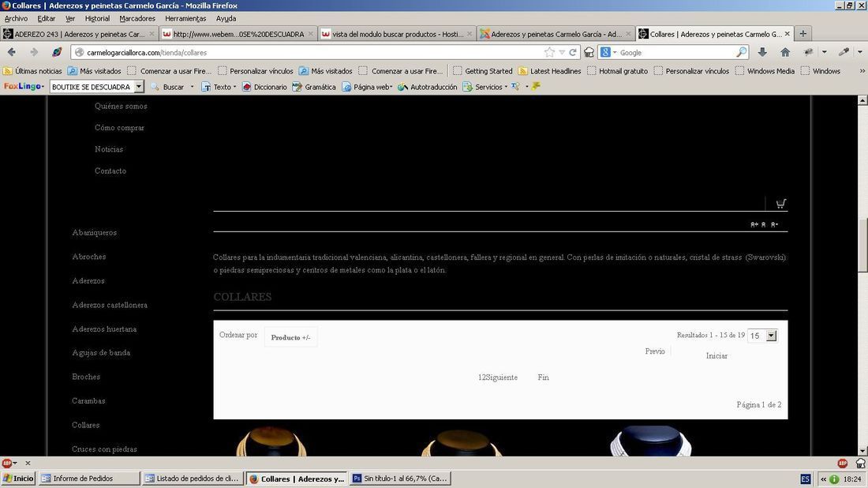The image size is (868, 488).
Task: Go to the Siguiente results page
Action: point(502,377)
